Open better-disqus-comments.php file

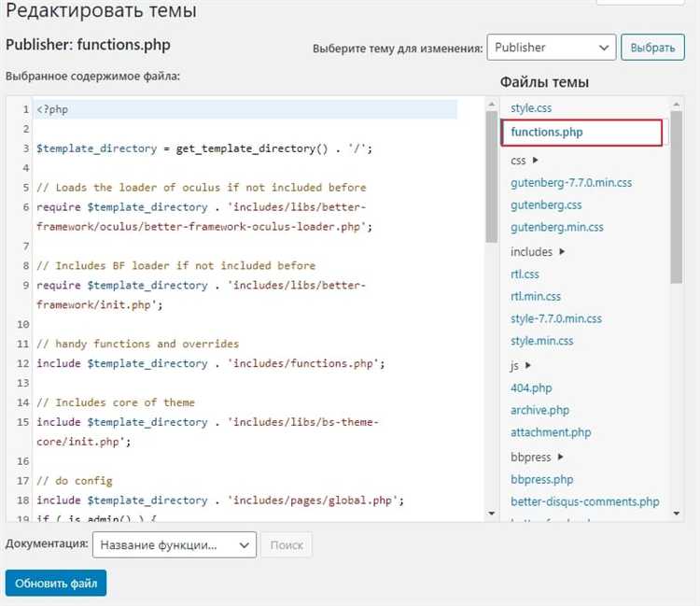pyautogui.click(x=585, y=502)
